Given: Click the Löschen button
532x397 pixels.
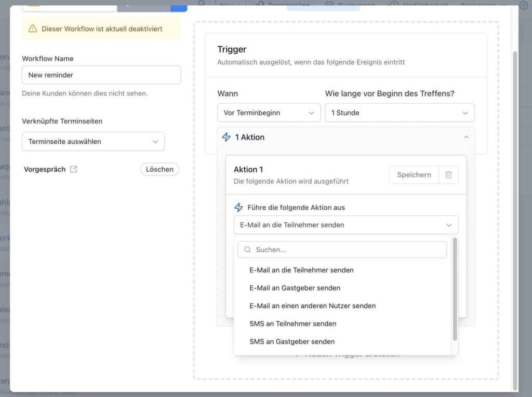Looking at the screenshot, I should 159,169.
